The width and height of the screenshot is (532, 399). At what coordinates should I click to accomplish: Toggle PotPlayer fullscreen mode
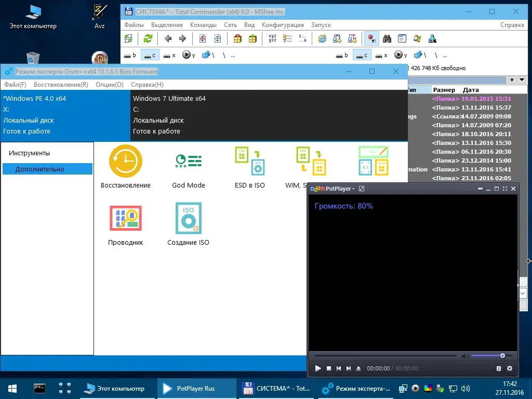(505, 189)
